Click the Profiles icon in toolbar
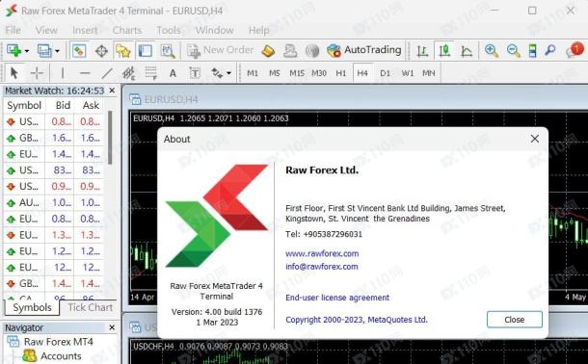Image resolution: width=588 pixels, height=364 pixels. (x=44, y=50)
